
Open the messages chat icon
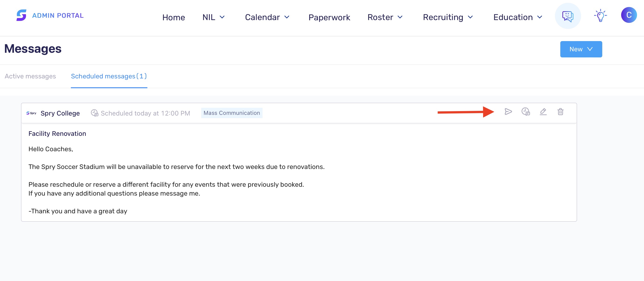tap(568, 16)
